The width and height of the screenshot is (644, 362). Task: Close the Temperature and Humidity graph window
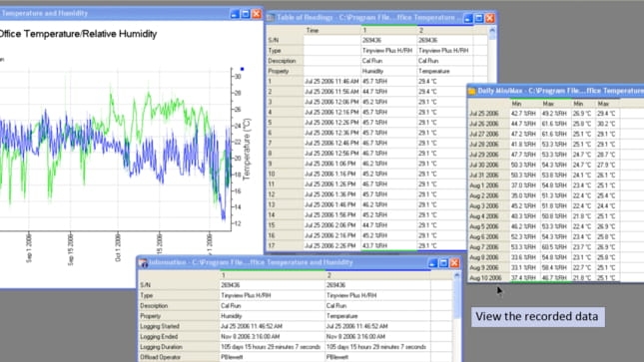(258, 14)
